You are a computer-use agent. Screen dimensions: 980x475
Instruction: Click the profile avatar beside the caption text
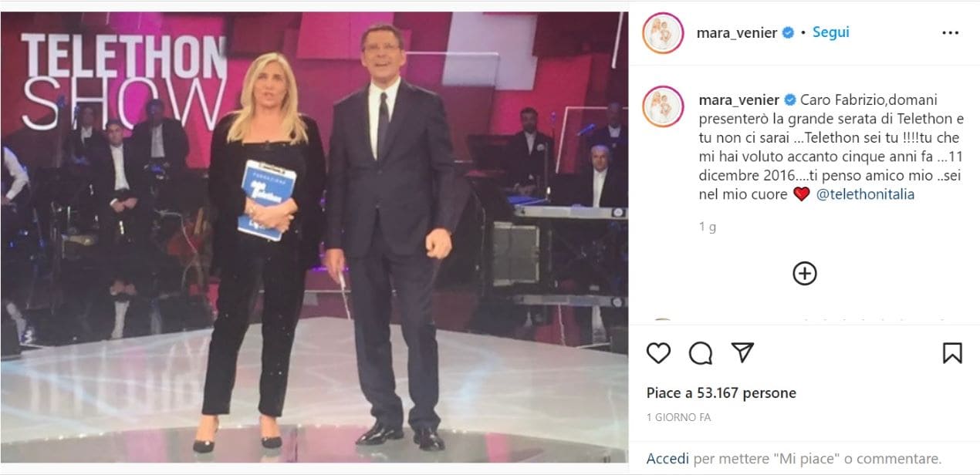click(x=663, y=106)
